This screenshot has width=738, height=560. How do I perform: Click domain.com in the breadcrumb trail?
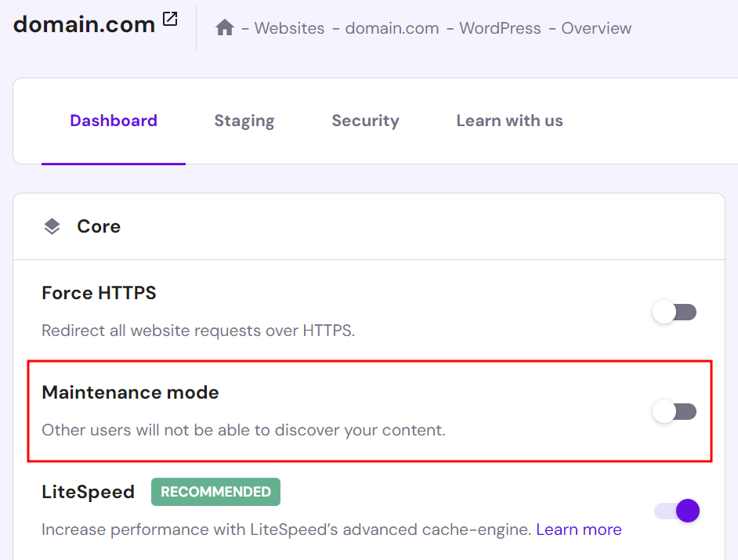pos(392,28)
